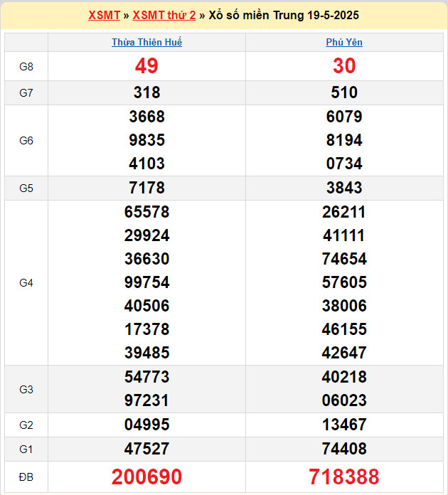Viewport: 448px width, 495px height.
Task: Click G3 number 40218
Action: pos(344,377)
